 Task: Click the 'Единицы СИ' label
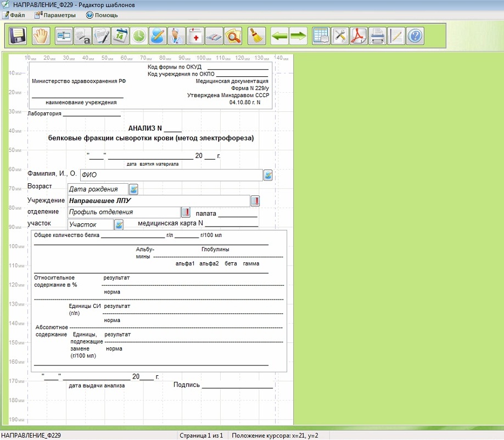pyautogui.click(x=85, y=306)
